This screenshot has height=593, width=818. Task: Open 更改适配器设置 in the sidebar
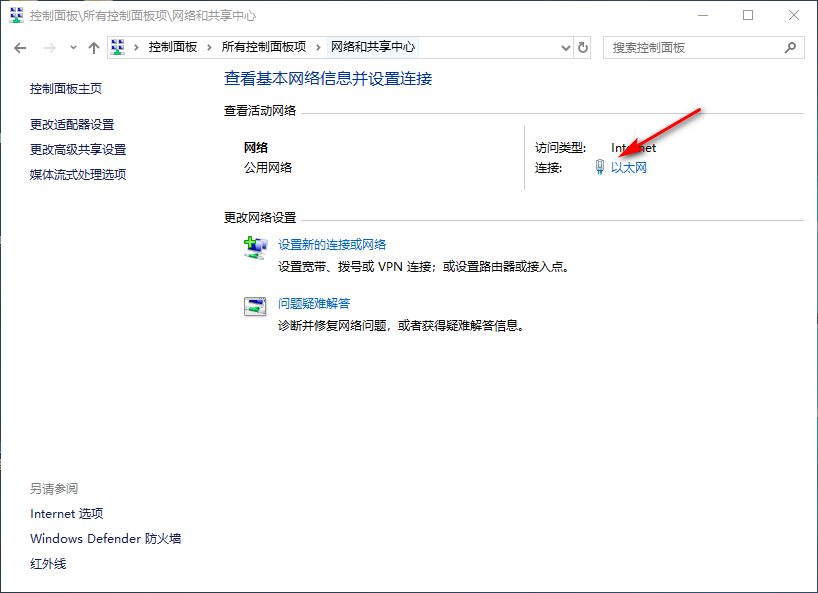(72, 125)
